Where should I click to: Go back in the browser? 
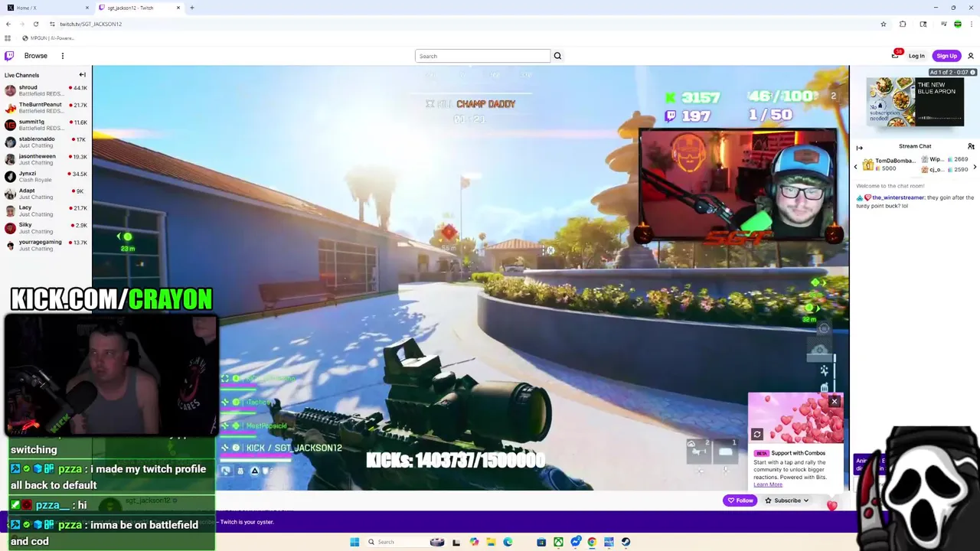pyautogui.click(x=8, y=24)
